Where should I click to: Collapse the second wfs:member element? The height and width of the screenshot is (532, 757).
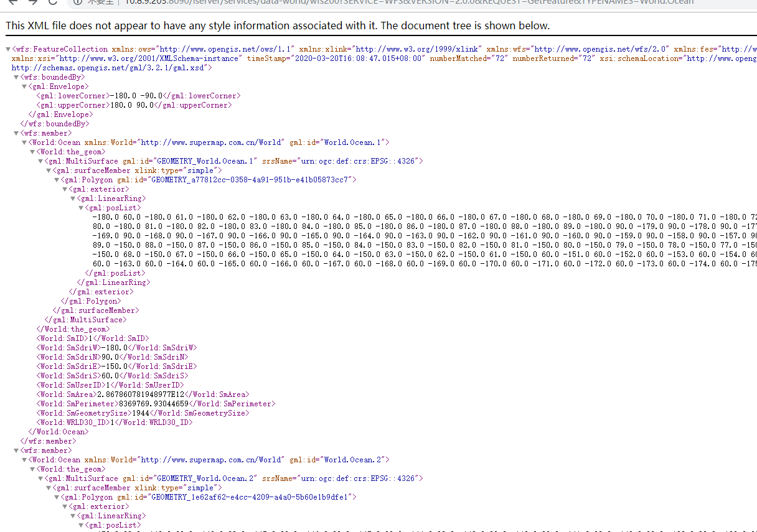(x=16, y=450)
